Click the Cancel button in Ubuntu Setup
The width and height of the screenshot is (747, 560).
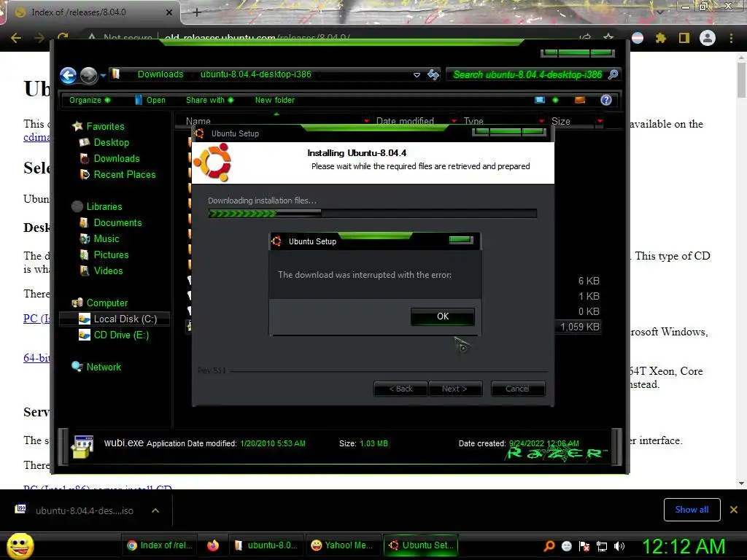pos(517,389)
